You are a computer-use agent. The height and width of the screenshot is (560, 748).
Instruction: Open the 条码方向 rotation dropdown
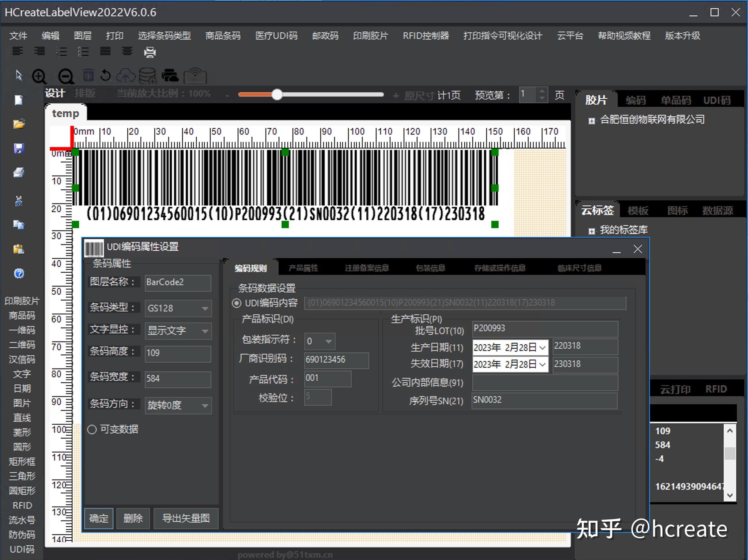(205, 406)
